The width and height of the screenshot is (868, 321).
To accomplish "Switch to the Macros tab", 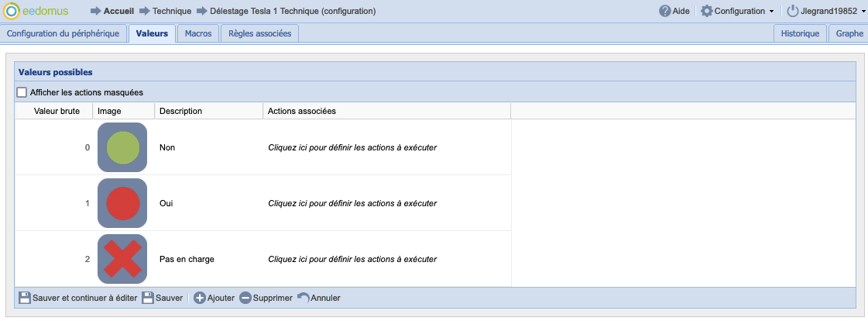I will point(198,33).
